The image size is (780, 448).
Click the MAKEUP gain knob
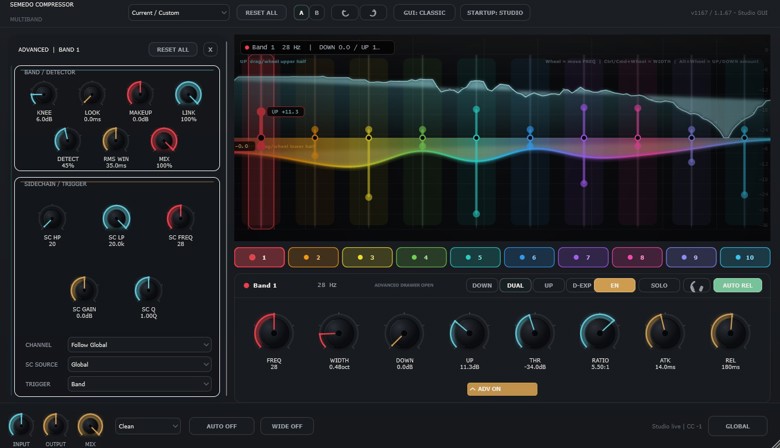(140, 94)
